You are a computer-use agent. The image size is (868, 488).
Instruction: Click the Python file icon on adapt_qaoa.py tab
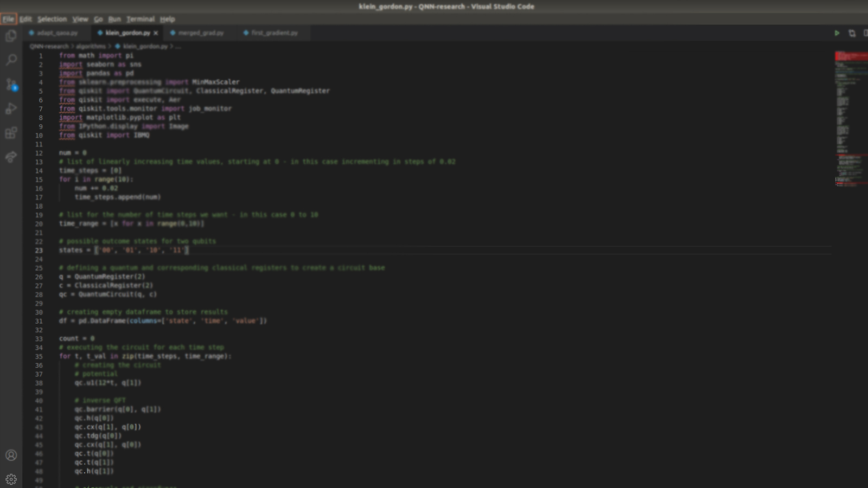[31, 33]
